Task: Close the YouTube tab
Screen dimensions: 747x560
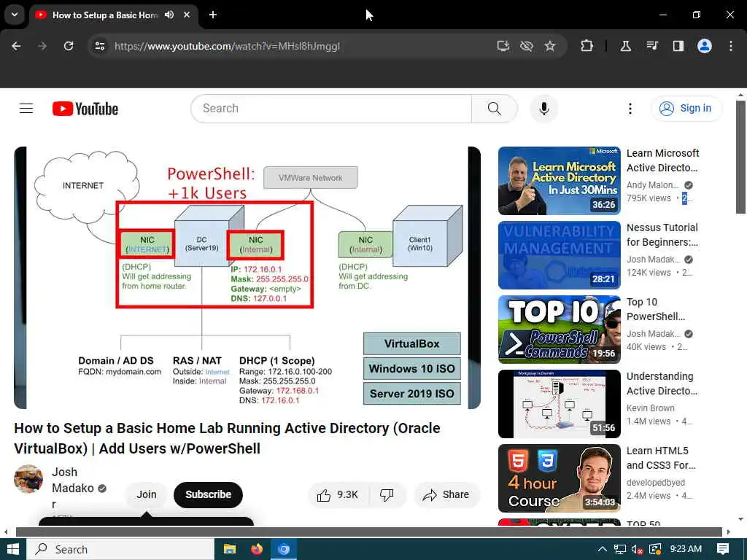Action: (x=187, y=15)
